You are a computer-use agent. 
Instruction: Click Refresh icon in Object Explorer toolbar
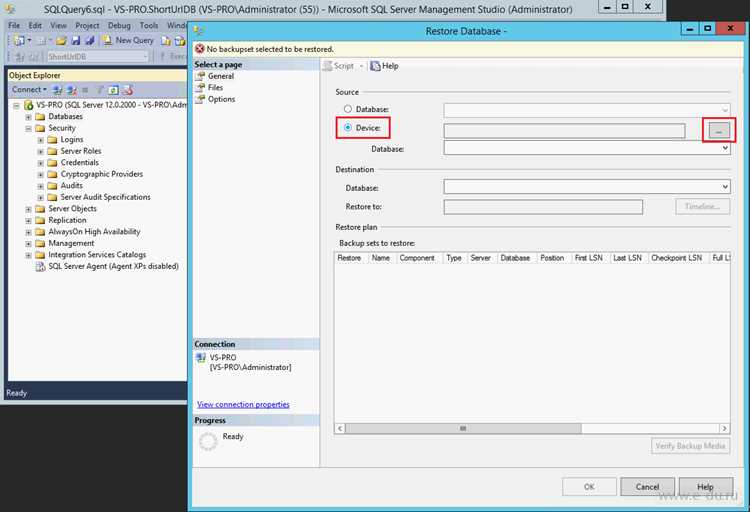[113, 89]
